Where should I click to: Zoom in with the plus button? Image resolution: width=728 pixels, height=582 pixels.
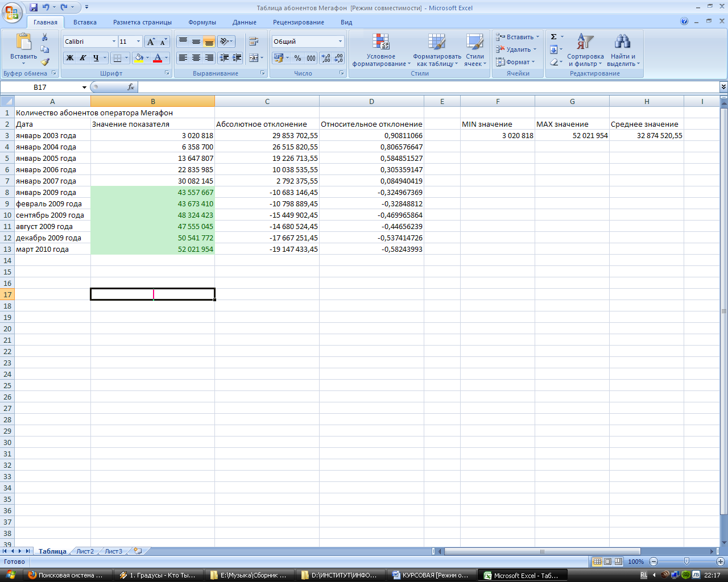click(x=720, y=562)
